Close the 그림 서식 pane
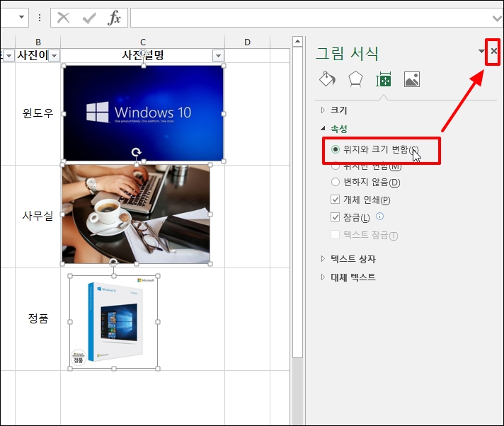Viewport: 504px width, 426px height. pyautogui.click(x=494, y=51)
